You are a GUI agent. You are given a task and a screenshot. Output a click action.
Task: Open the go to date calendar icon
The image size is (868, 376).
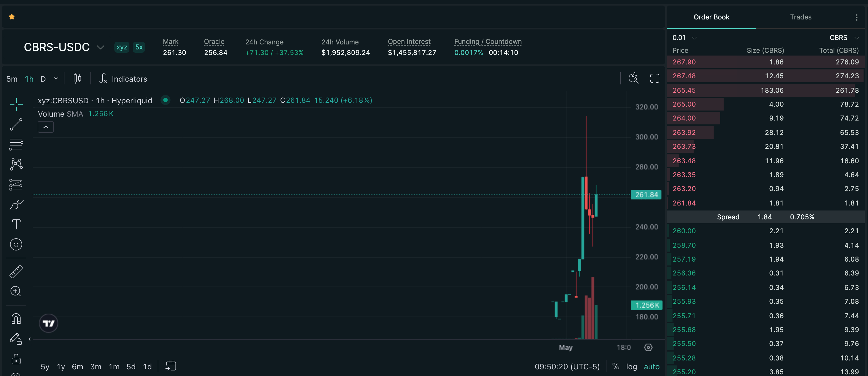click(171, 366)
